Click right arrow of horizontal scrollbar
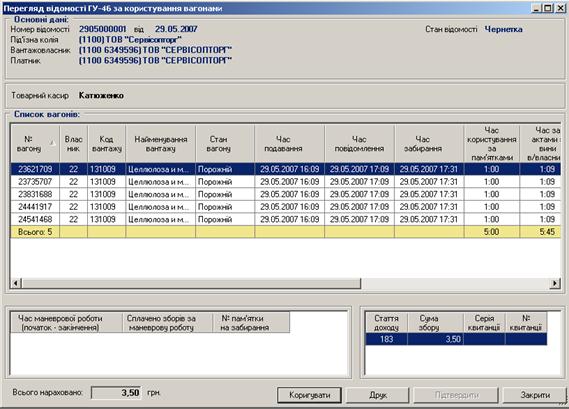Viewport: 569px width, 409px height. click(x=555, y=283)
